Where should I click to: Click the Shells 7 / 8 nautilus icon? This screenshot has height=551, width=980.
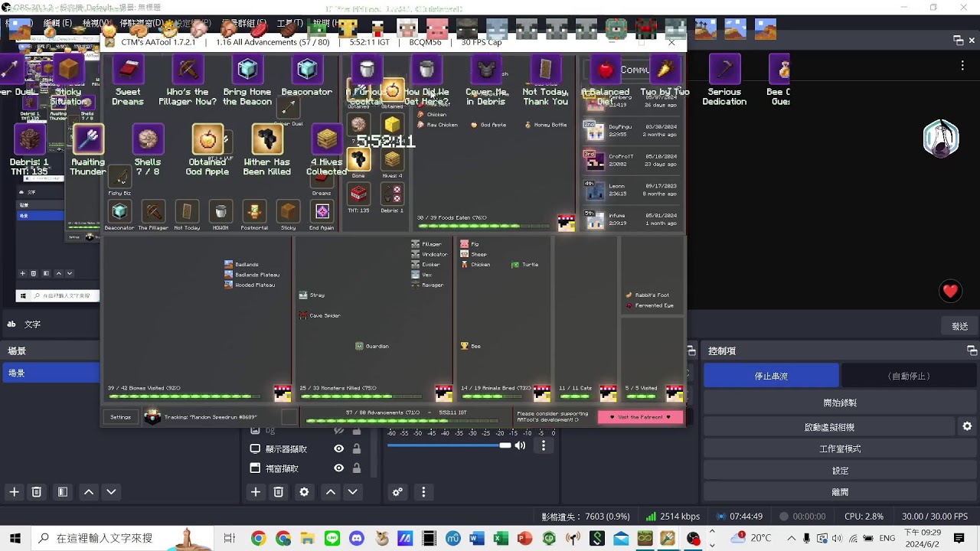148,139
